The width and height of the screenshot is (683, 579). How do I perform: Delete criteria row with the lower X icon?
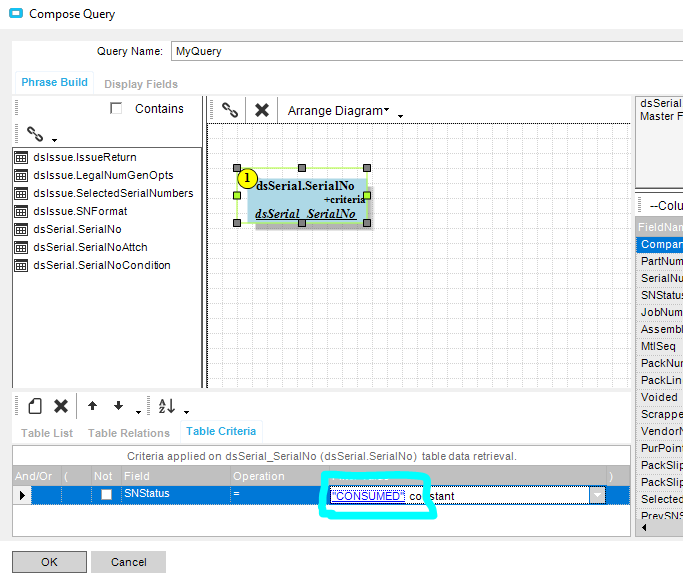pyautogui.click(x=61, y=406)
